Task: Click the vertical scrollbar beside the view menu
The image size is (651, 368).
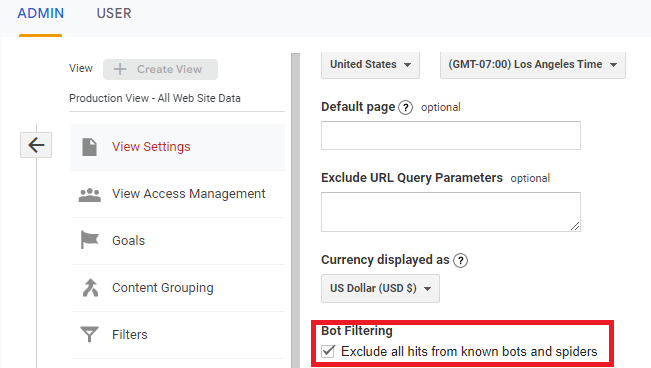Action: [295, 210]
